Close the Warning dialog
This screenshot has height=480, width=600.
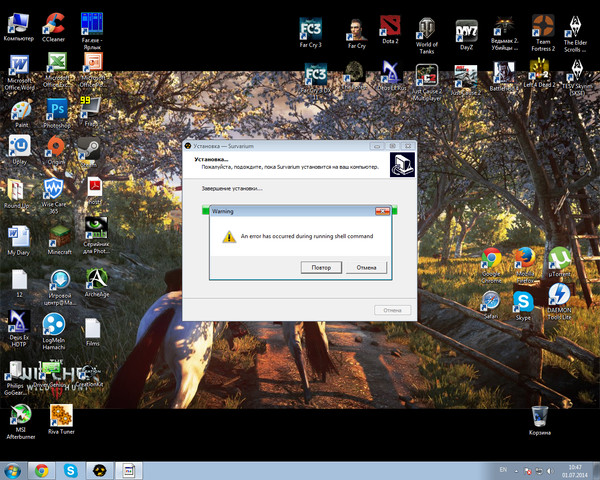[x=382, y=211]
